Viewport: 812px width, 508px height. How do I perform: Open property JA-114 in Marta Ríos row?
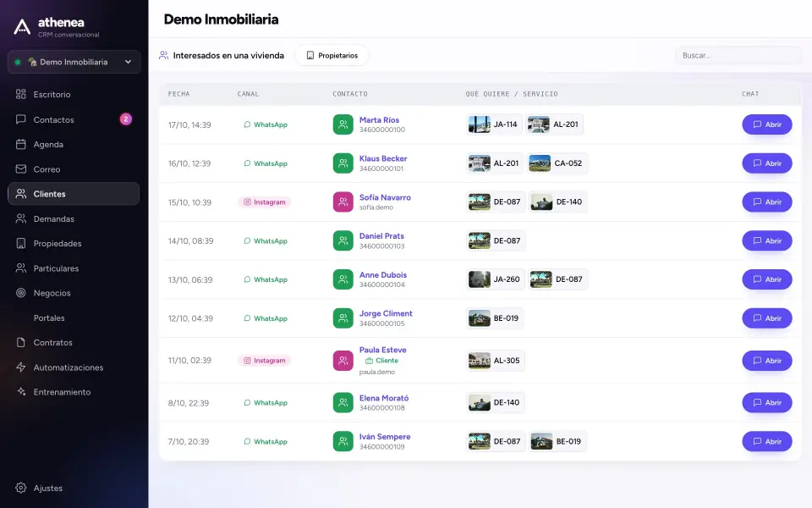493,124
